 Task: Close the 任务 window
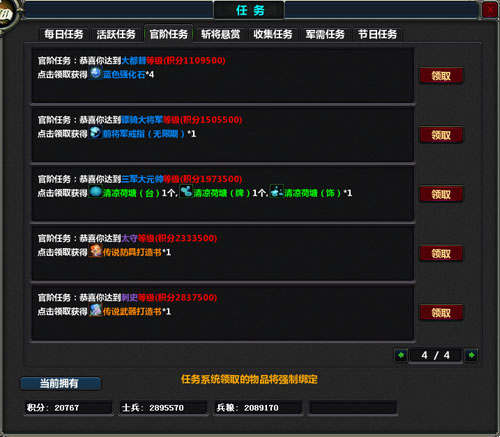click(x=490, y=10)
